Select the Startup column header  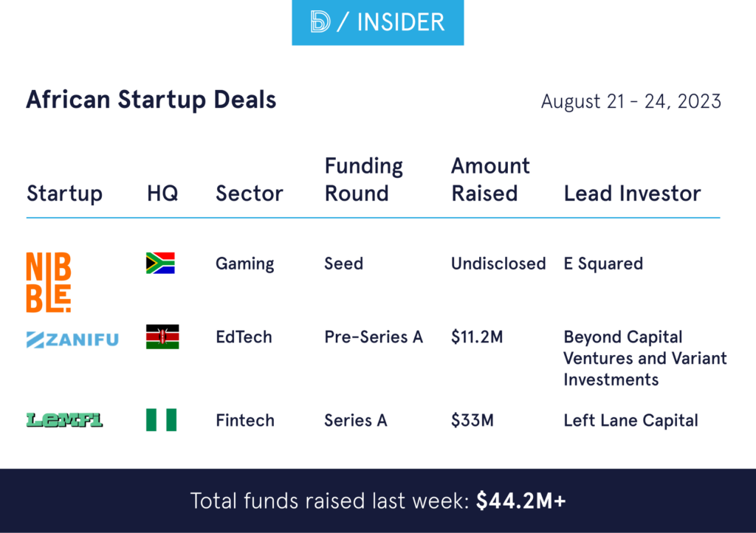[x=64, y=193]
